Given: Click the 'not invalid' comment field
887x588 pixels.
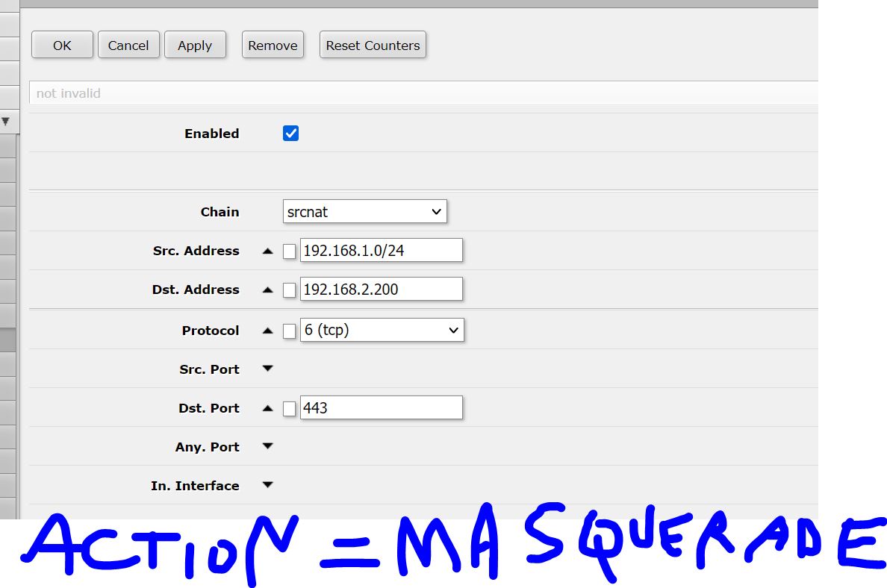Looking at the screenshot, I should pos(423,93).
